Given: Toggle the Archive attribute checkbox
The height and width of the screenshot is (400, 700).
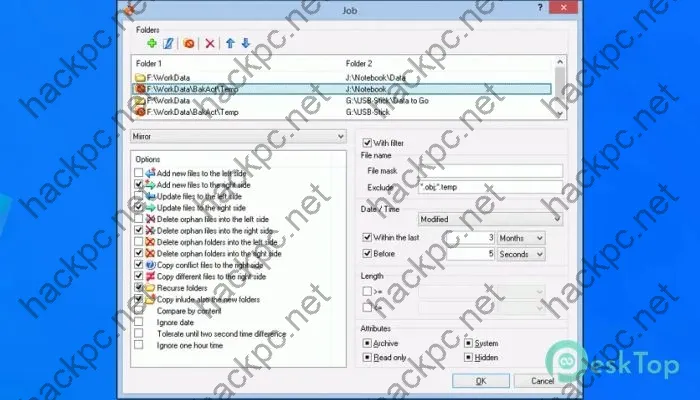Looking at the screenshot, I should pos(367,344).
